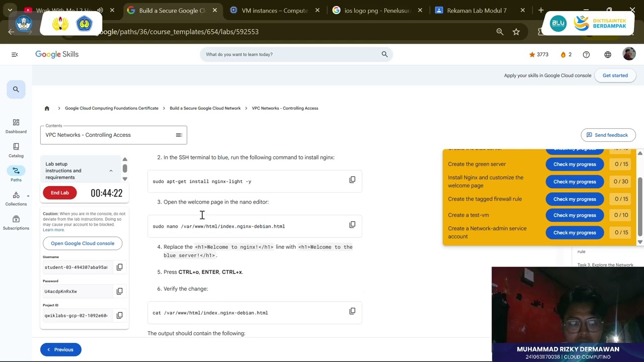Open the Learn more link in Caution
Screen dimensions: 644x362
point(53,230)
